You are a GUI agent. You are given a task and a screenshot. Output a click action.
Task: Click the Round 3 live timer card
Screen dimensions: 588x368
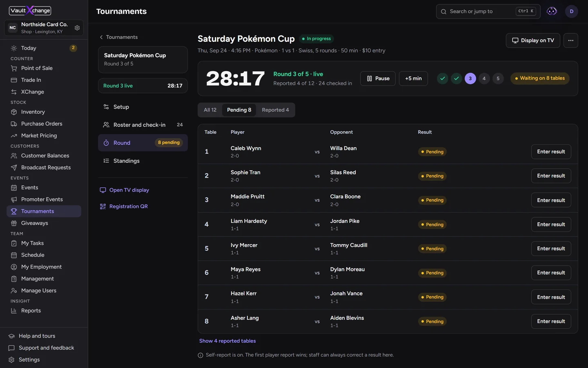143,86
